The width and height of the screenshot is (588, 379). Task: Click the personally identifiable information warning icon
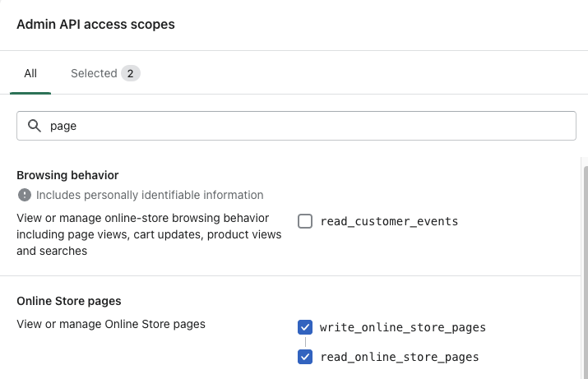click(x=25, y=195)
